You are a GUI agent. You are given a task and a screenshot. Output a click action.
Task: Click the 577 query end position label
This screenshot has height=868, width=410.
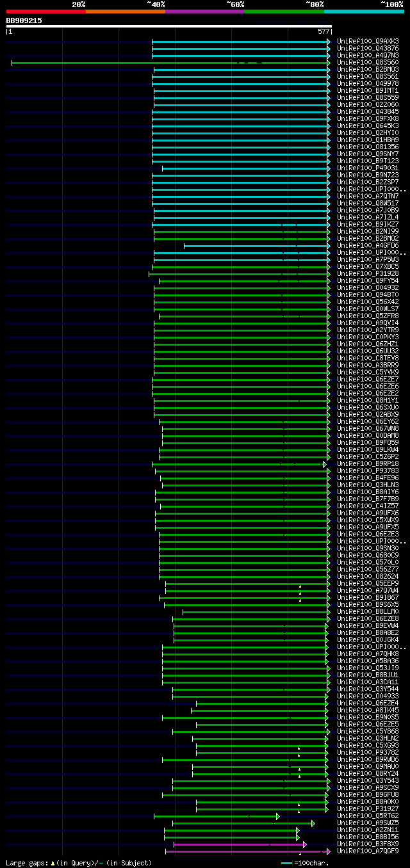pyautogui.click(x=324, y=31)
